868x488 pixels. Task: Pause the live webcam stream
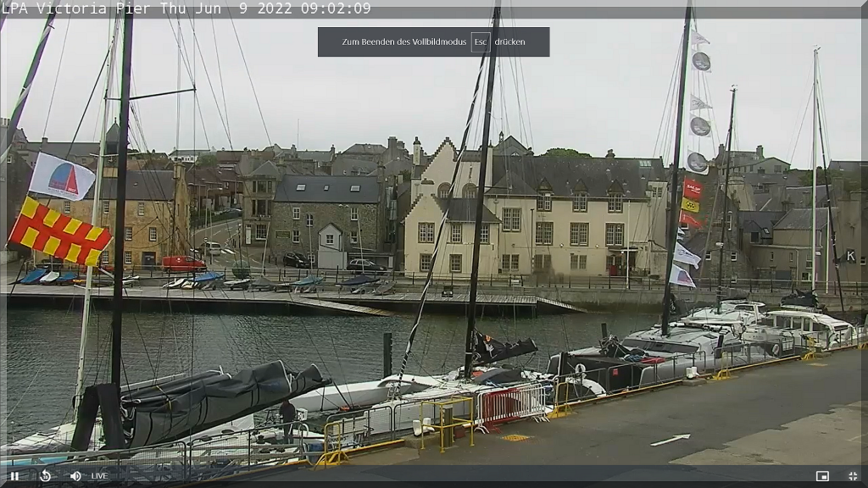[14, 476]
